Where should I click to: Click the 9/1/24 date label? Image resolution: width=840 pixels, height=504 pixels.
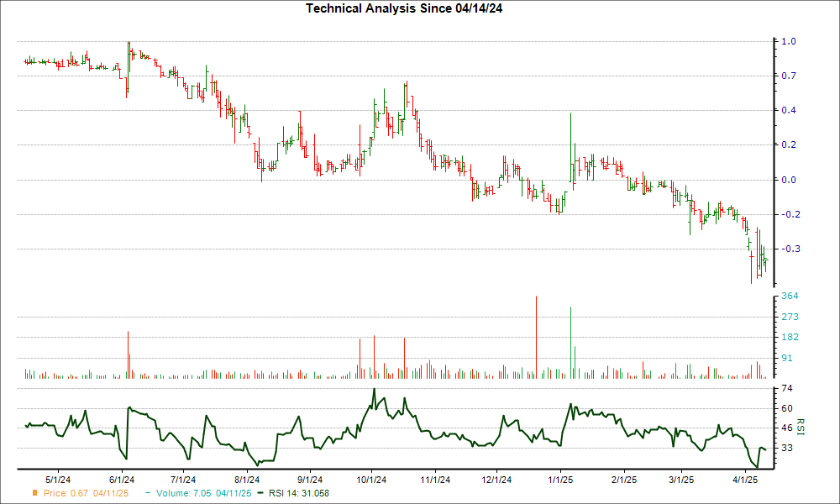(310, 480)
